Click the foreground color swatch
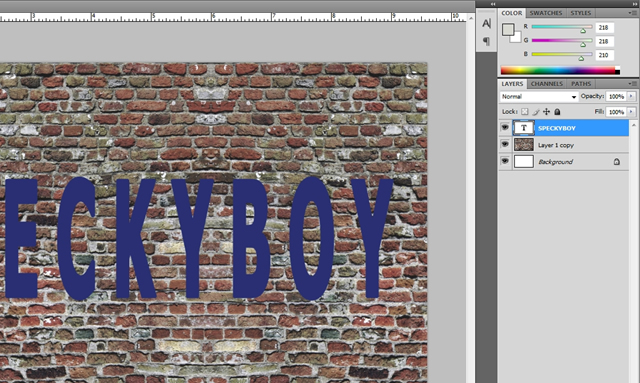Image resolution: width=640 pixels, height=383 pixels. [508, 30]
